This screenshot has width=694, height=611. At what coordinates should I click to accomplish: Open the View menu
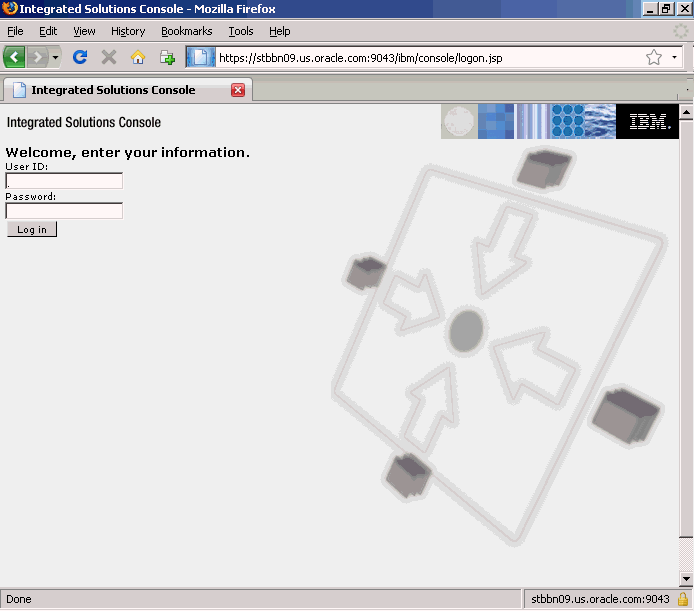click(x=84, y=31)
